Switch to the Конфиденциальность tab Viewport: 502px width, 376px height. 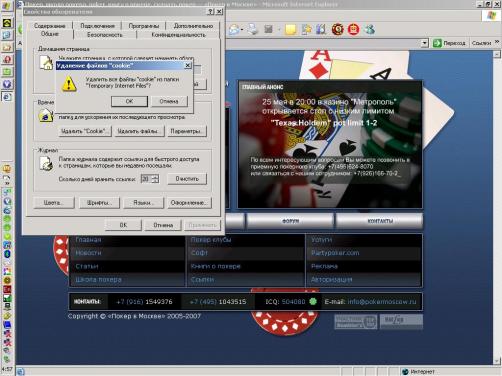coord(178,35)
